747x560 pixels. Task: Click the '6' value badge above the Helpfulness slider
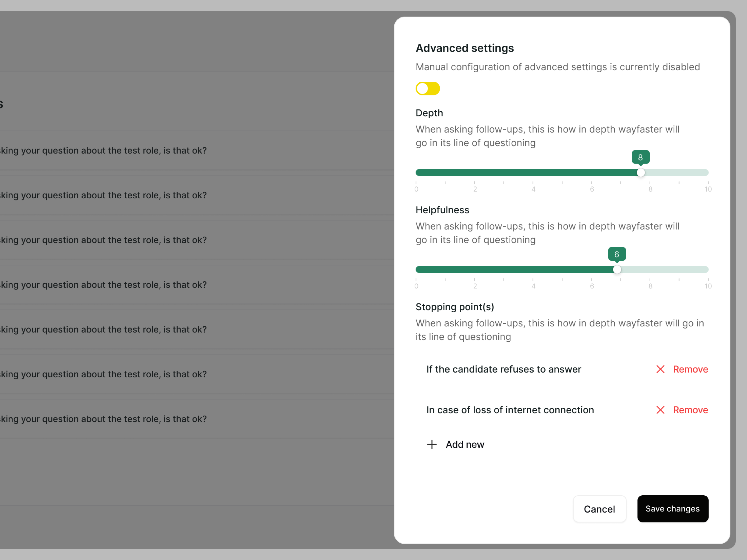pyautogui.click(x=617, y=254)
